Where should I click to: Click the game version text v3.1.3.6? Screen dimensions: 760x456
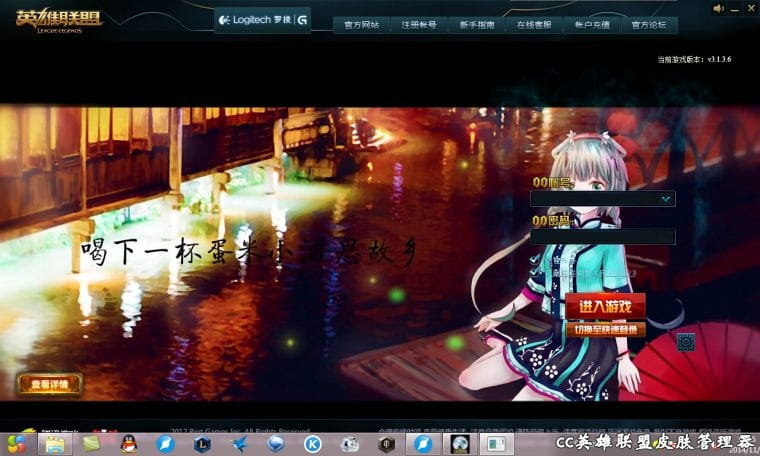coord(694,59)
